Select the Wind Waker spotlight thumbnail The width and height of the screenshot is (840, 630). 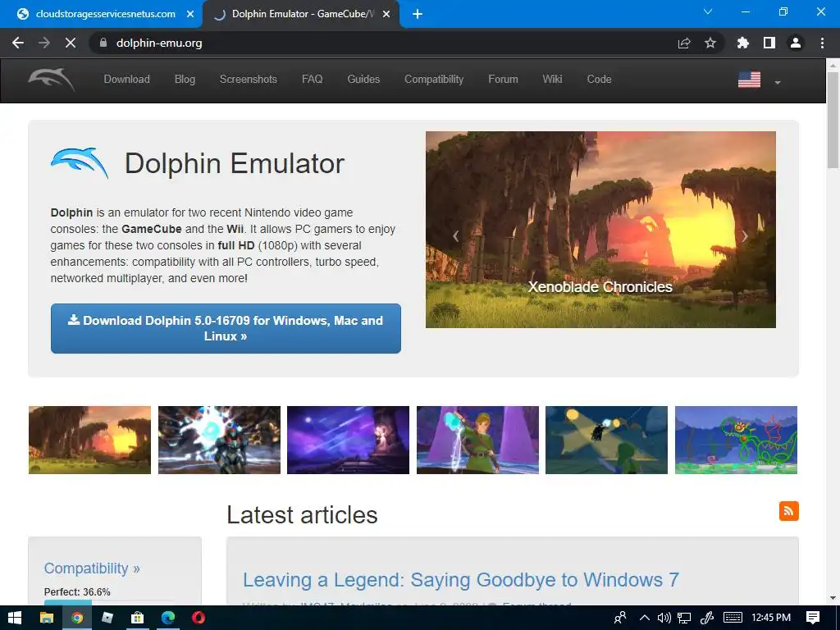(x=606, y=440)
